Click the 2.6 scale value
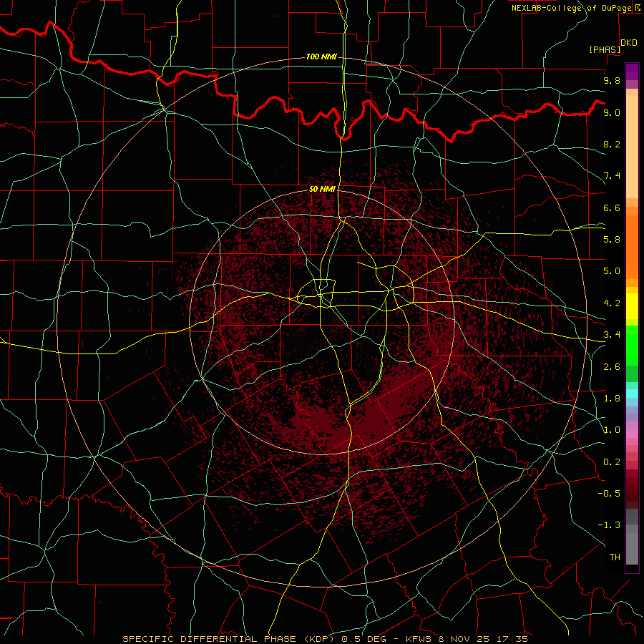 612,366
